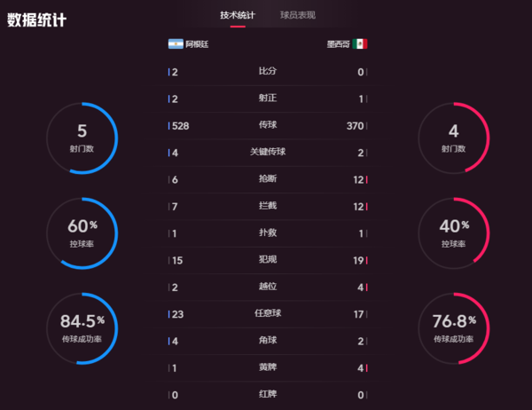Click Mexico's 76.8% 传球成功率 gauge
This screenshot has height=410, width=532.
[x=453, y=327]
